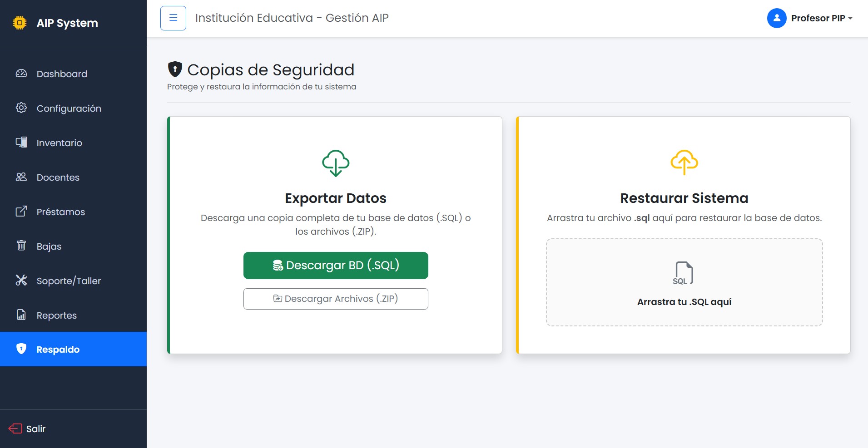
Task: Click the Descargar BD (.SQL) button
Action: click(336, 265)
